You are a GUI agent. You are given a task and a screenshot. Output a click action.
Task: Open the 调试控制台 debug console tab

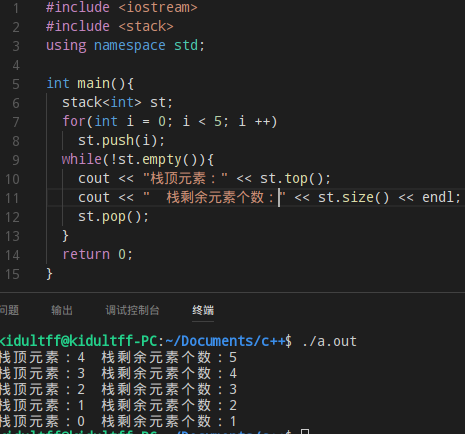click(132, 310)
